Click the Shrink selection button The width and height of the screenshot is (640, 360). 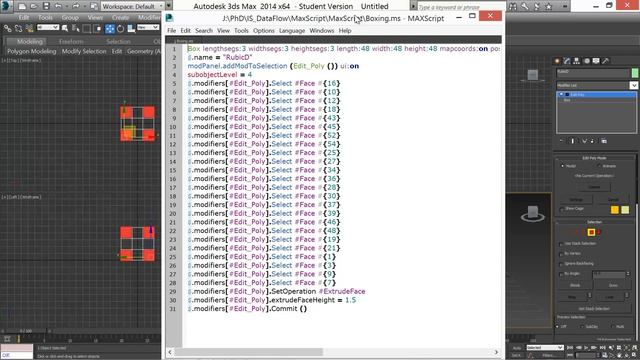point(575,285)
